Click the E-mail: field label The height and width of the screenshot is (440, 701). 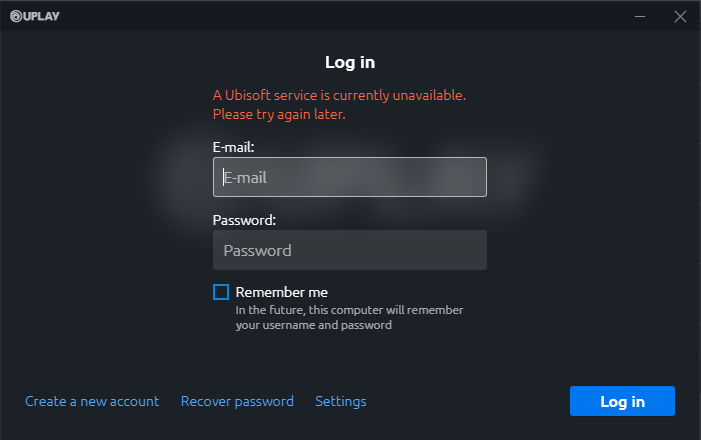pos(234,147)
